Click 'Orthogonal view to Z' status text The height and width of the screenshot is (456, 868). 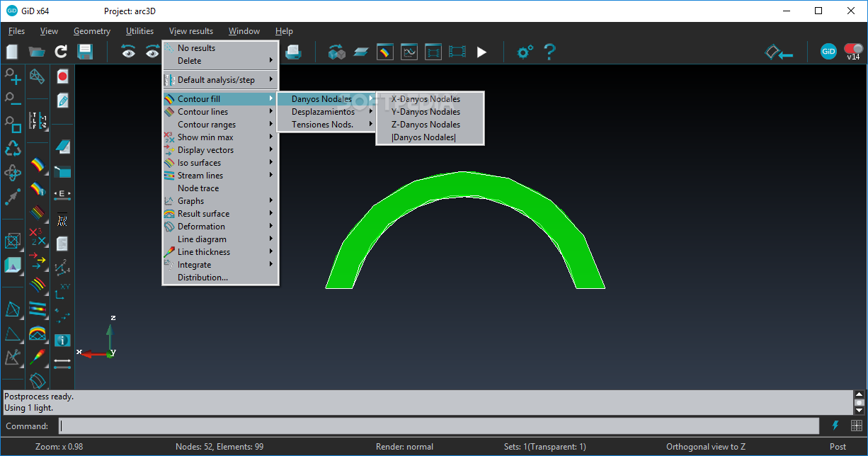707,447
